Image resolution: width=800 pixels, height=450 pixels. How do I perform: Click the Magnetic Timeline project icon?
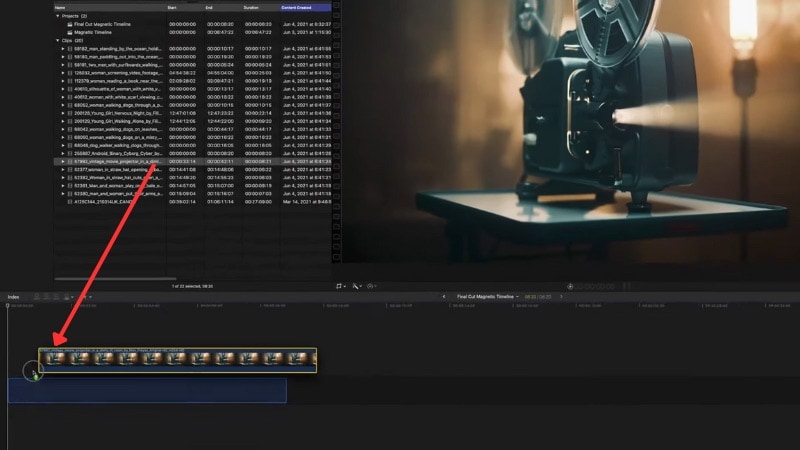70,32
